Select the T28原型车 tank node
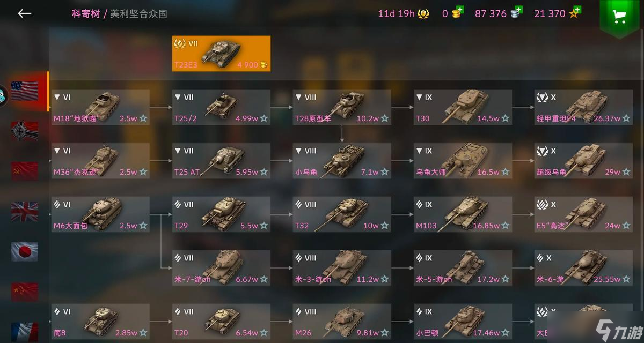This screenshot has height=343, width=644. click(x=342, y=107)
